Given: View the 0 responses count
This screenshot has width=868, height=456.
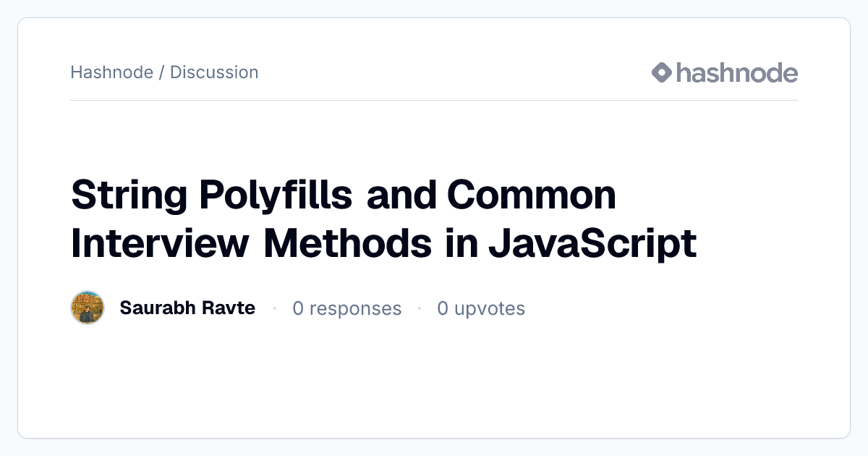Looking at the screenshot, I should 346,309.
